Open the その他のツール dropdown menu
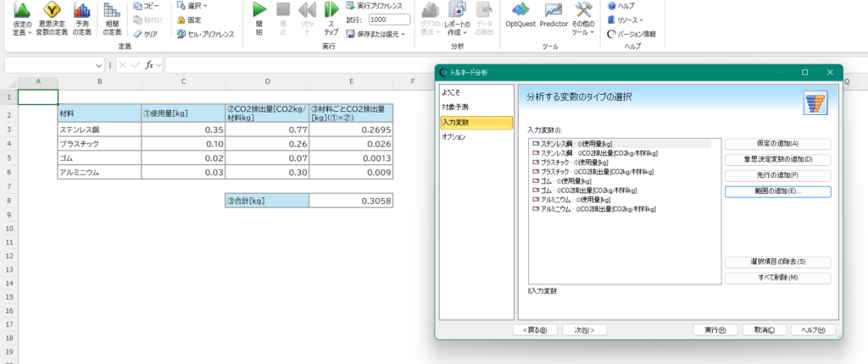Image resolution: width=868 pixels, height=364 pixels. coord(582,12)
